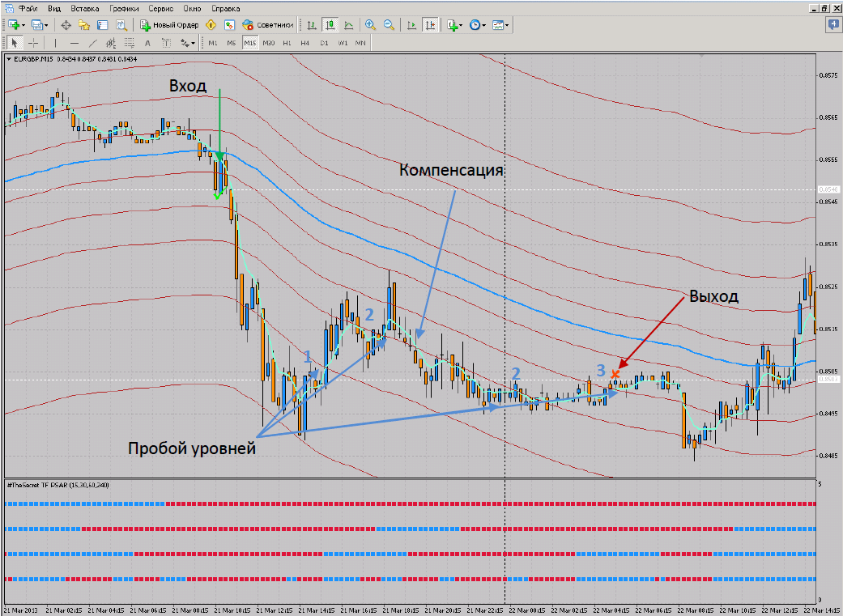Click the #TheSecret TF PSAR indicator label

58,485
